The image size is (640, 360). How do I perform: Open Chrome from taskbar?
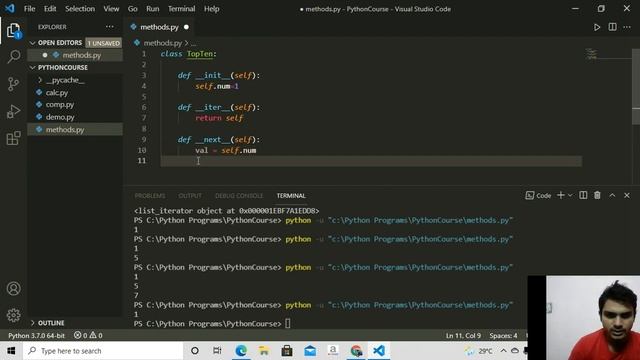click(x=356, y=351)
